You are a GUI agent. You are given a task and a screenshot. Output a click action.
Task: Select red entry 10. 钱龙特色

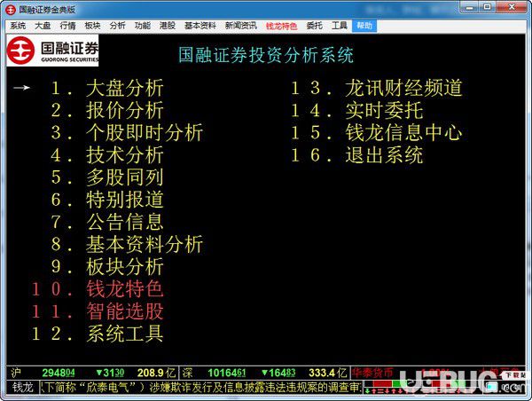98,289
